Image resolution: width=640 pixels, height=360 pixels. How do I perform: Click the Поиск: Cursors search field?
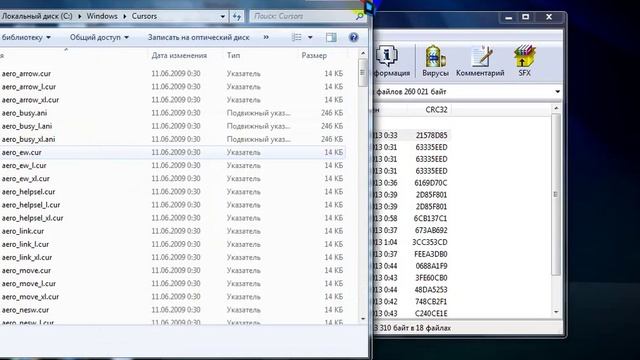[303, 16]
